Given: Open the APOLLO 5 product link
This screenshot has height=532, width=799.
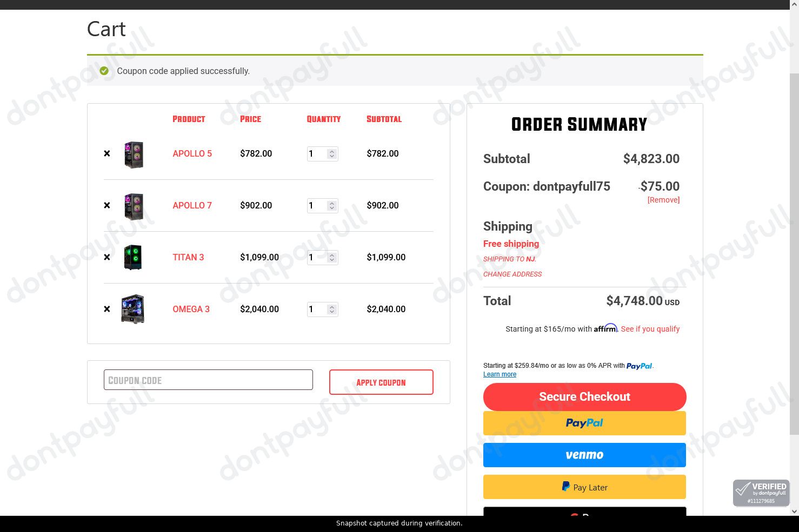Looking at the screenshot, I should click(x=192, y=153).
